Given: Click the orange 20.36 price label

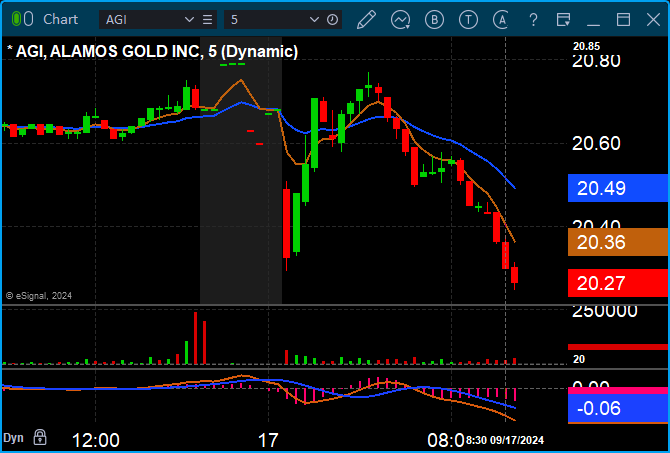Looking at the screenshot, I should pyautogui.click(x=618, y=242).
